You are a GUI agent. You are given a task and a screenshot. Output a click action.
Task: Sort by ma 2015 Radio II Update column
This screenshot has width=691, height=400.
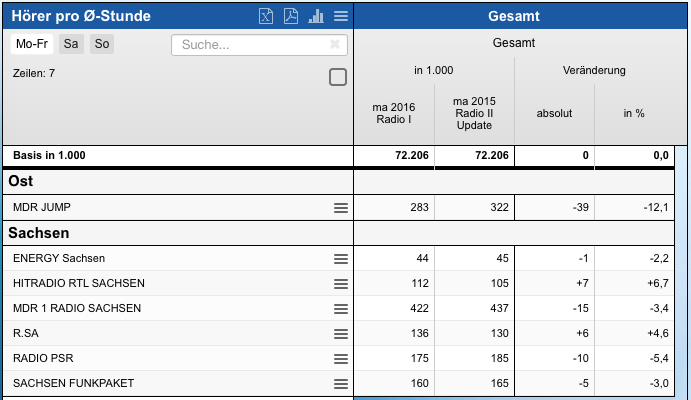click(474, 113)
